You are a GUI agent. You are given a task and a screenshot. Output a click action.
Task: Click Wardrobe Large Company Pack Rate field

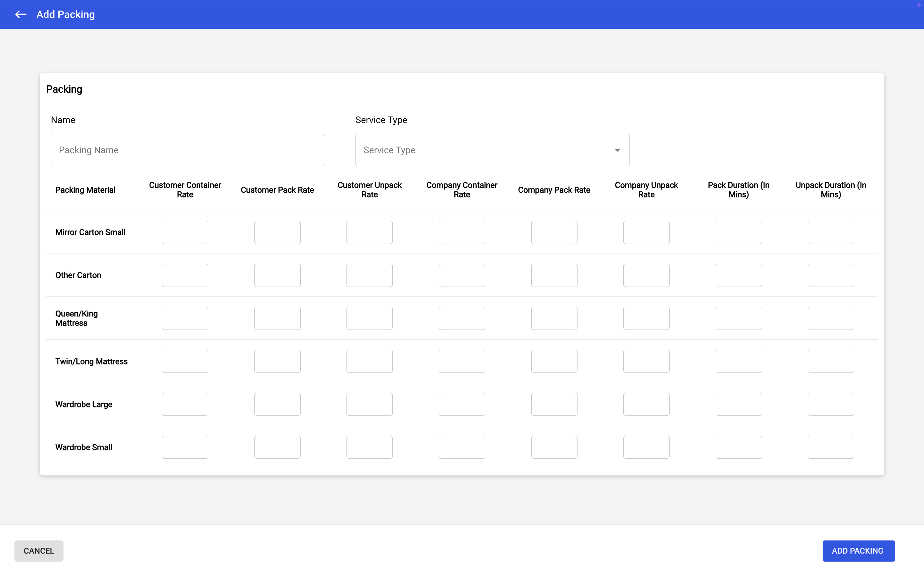[x=554, y=405]
